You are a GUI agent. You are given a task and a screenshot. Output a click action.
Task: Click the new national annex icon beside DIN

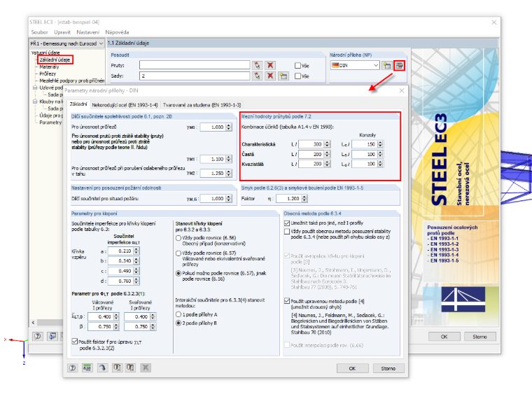point(387,66)
